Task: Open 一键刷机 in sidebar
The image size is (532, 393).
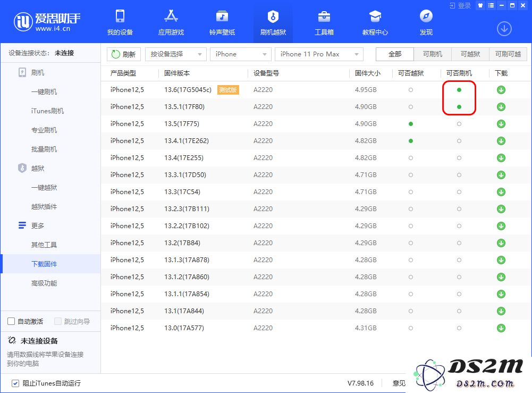Action: (44, 91)
